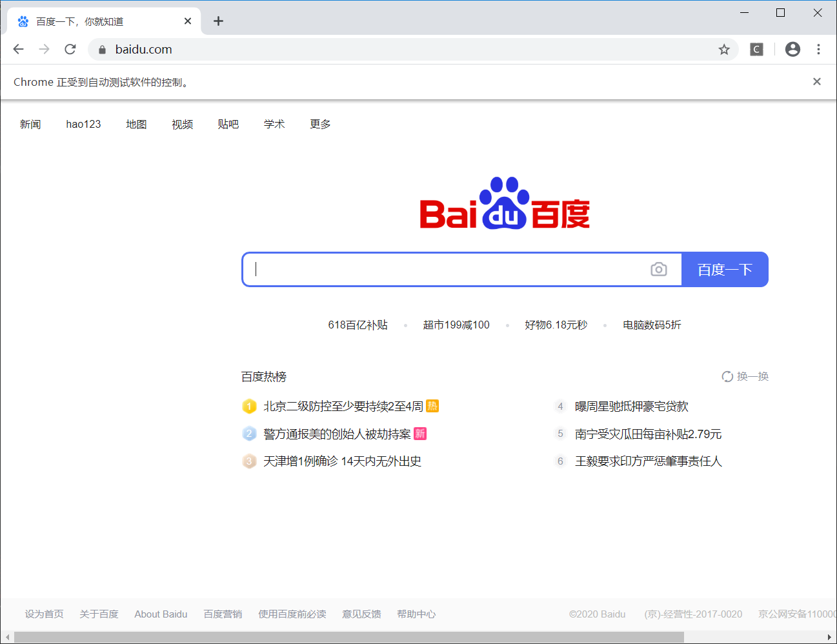Image resolution: width=837 pixels, height=644 pixels.
Task: Click the camera image search icon
Action: click(659, 269)
